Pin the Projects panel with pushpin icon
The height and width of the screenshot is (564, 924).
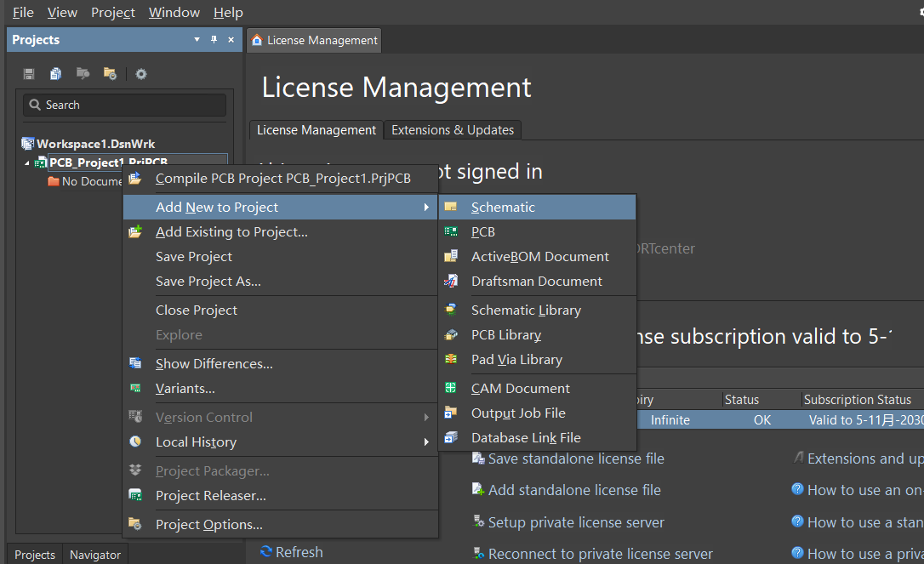tap(214, 40)
